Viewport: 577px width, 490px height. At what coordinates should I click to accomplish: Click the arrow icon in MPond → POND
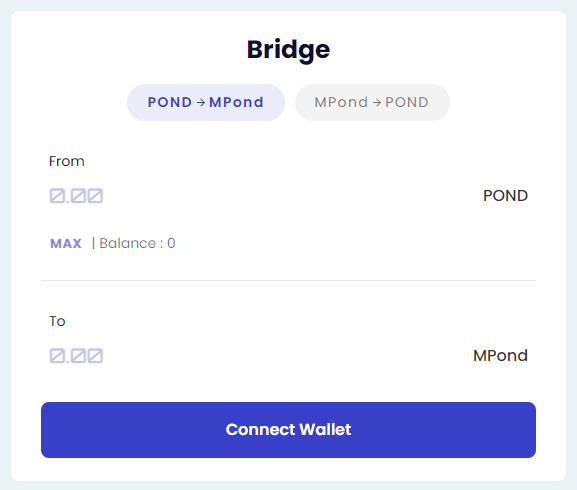(x=376, y=102)
